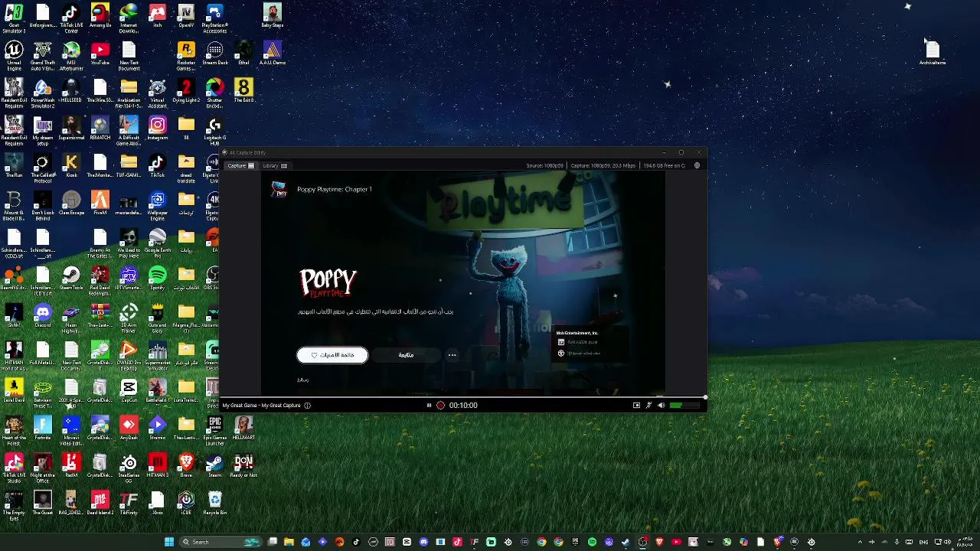Screen dimensions: 980x551
Task: Click the My Great Game - My Great Capture title
Action: coord(261,405)
